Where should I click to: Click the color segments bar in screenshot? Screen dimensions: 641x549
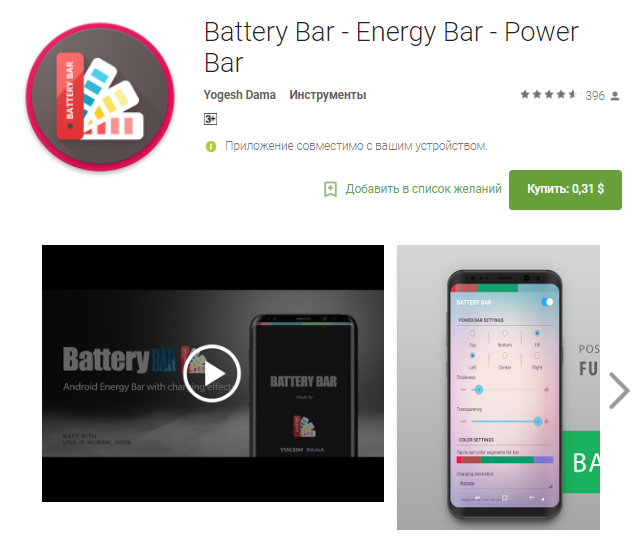[x=505, y=460]
